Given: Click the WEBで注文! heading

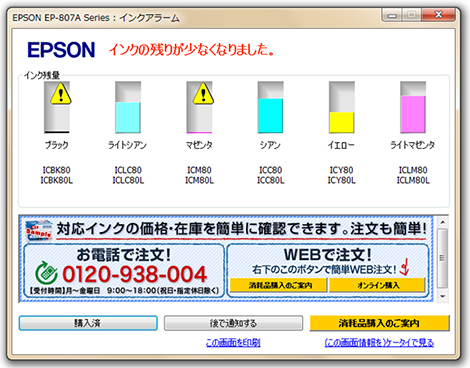Looking at the screenshot, I should pos(328,255).
